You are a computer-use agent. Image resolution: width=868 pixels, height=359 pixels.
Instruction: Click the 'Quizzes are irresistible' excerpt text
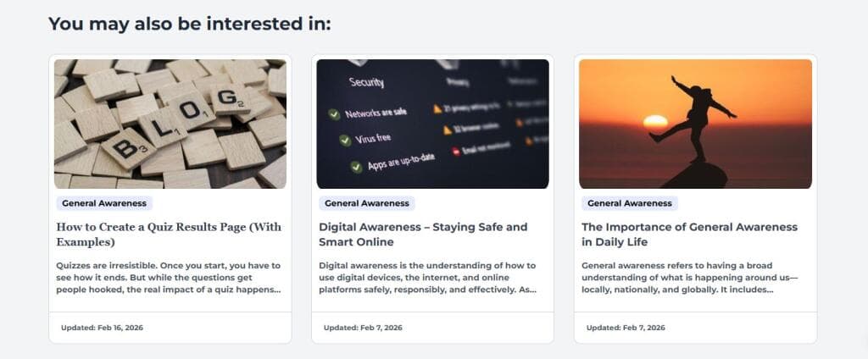pos(169,278)
